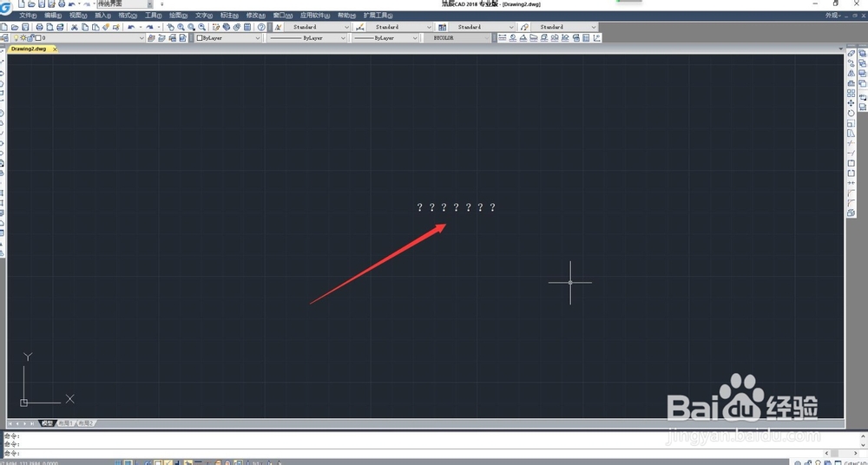The width and height of the screenshot is (868, 465).
Task: Open the Calculator icon in toolbar
Action: coord(247,27)
